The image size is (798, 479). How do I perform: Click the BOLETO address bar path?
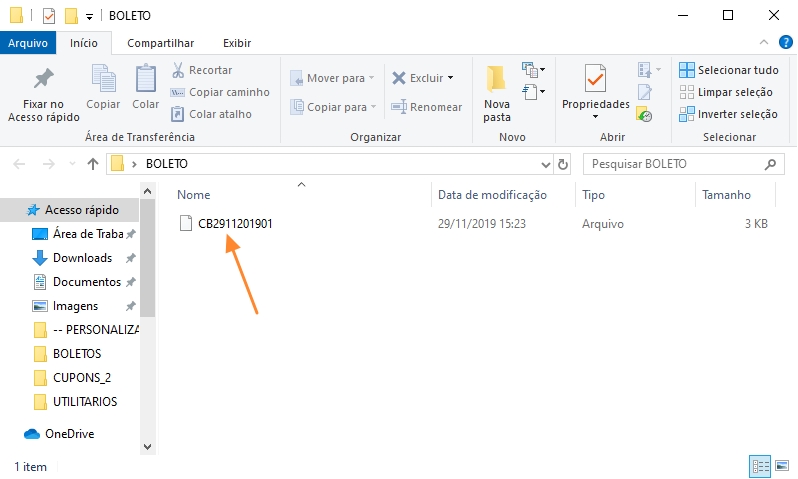167,164
